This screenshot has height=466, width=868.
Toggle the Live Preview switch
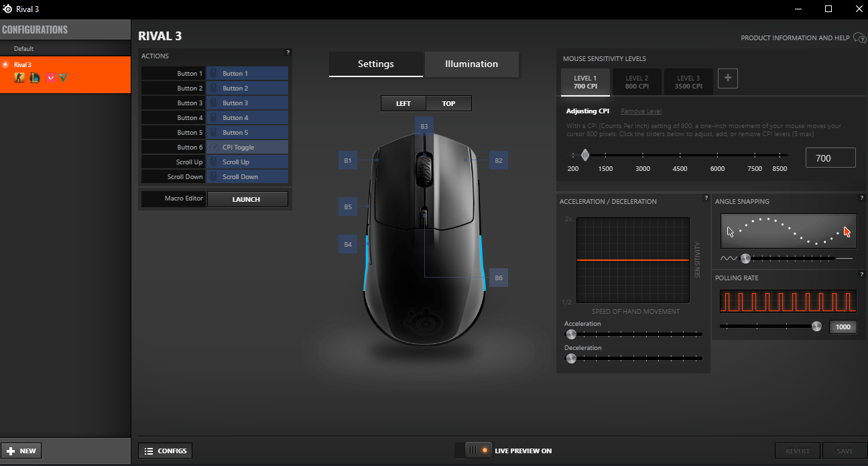click(x=474, y=450)
